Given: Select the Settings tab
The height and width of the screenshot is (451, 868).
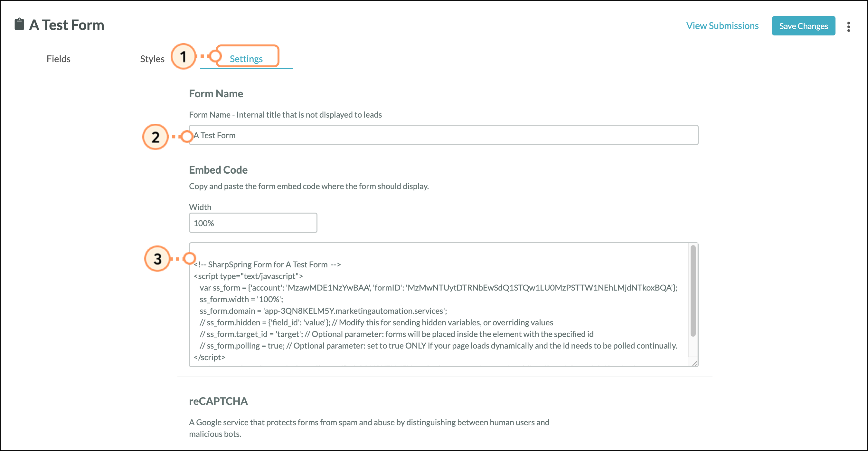Looking at the screenshot, I should [246, 59].
